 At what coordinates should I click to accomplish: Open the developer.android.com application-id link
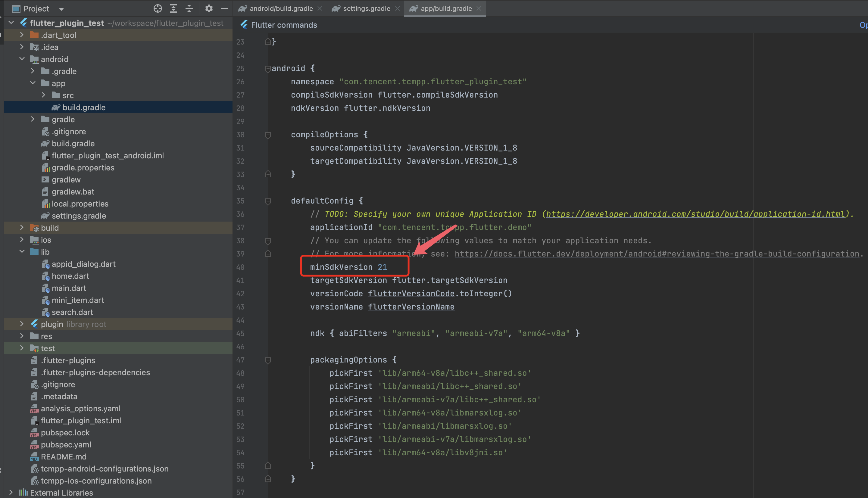tap(695, 214)
